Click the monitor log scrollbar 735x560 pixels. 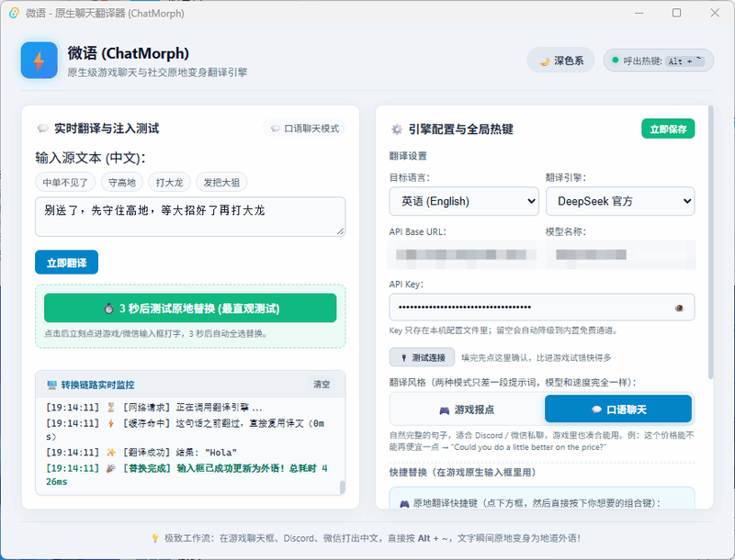pyautogui.click(x=342, y=487)
